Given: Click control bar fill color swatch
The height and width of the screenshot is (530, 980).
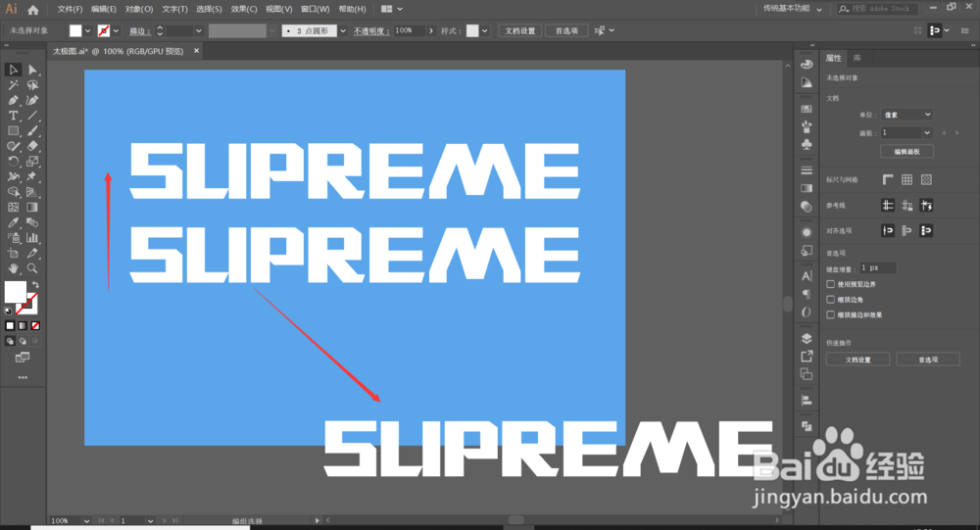Looking at the screenshot, I should pos(75,30).
